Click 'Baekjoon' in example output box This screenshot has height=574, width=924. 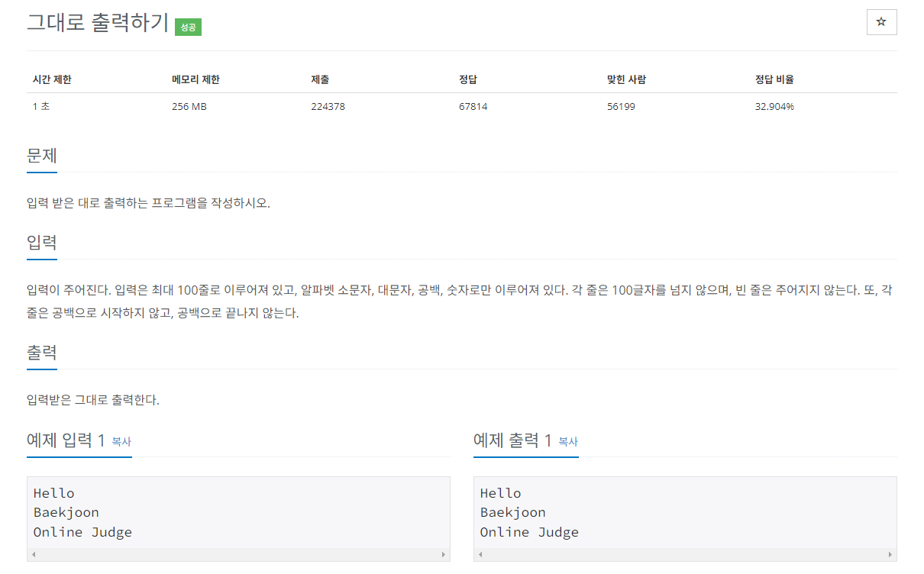tap(513, 512)
